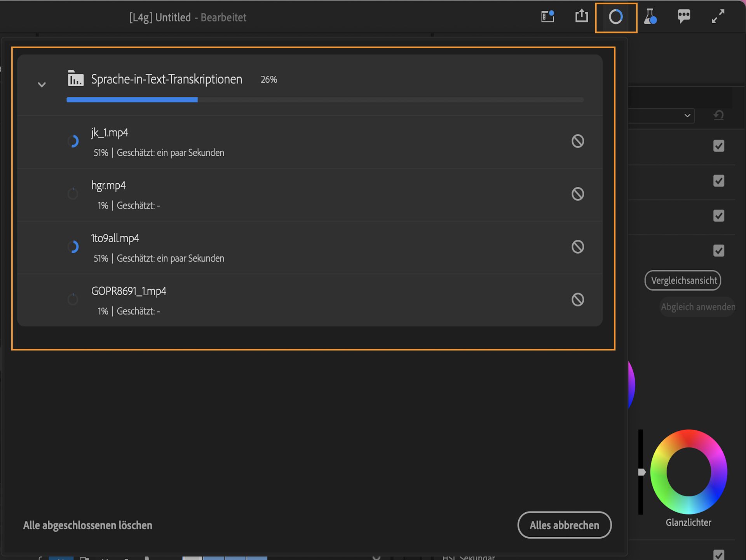
Task: Select the 1to9all.mp4 file name
Action: point(115,238)
